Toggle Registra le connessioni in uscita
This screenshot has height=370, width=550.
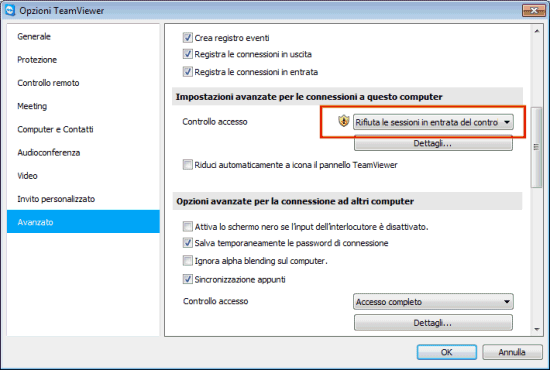[x=188, y=54]
